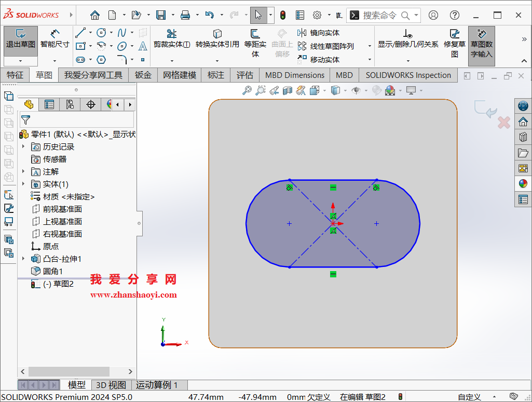Open the rectangle tool flyout arrow

[91, 46]
